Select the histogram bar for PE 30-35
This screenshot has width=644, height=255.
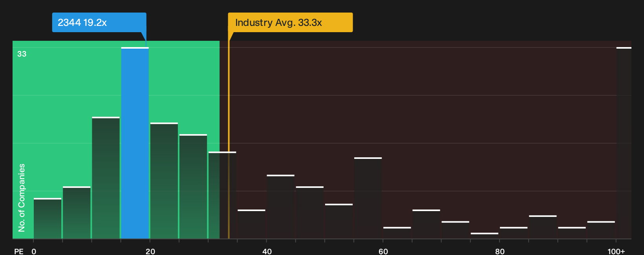click(222, 195)
